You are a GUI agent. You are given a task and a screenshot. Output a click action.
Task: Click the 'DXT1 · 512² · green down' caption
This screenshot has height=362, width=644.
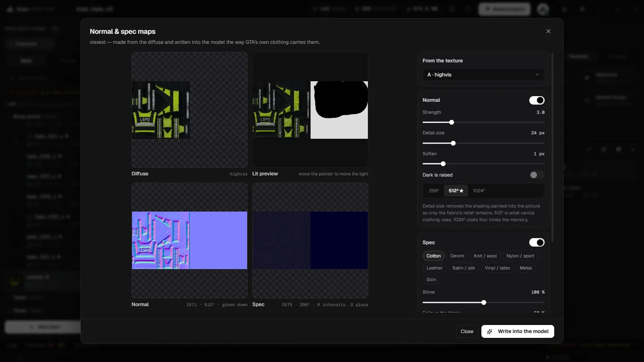[217, 305]
